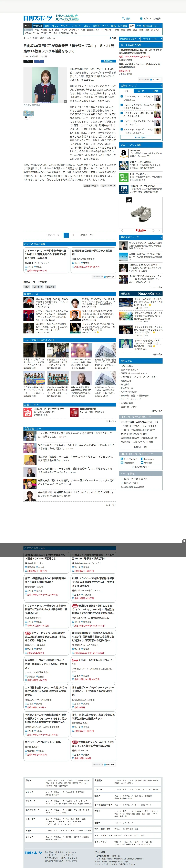Open 次のページ next page link
This screenshot has height=868, width=186.
coord(86,235)
